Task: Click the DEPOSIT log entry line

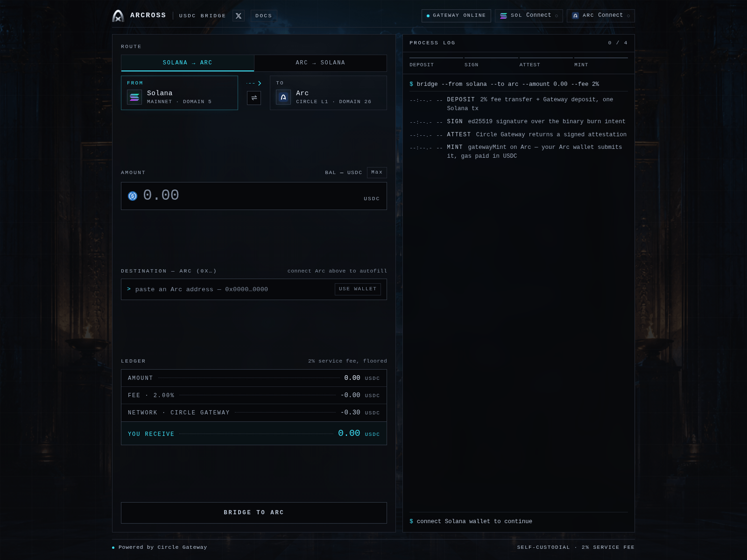Action: 519,104
